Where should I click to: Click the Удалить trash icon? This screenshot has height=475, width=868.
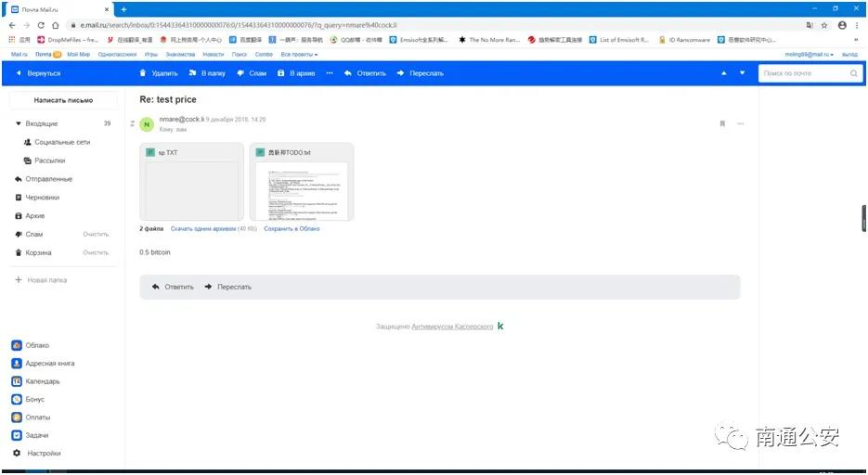[x=143, y=73]
